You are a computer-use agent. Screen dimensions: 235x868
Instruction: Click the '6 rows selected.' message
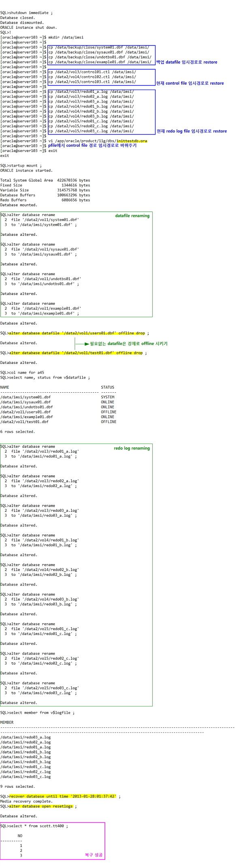coord(17,432)
